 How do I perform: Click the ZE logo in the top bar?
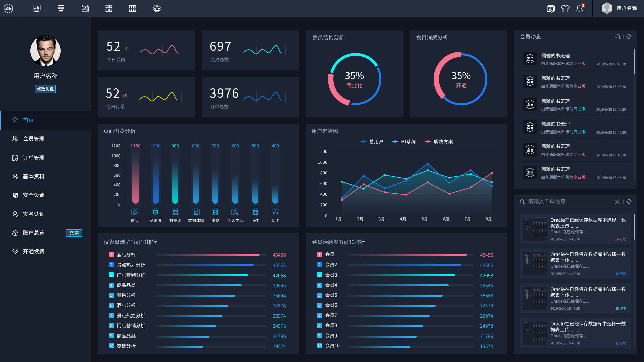click(x=8, y=8)
